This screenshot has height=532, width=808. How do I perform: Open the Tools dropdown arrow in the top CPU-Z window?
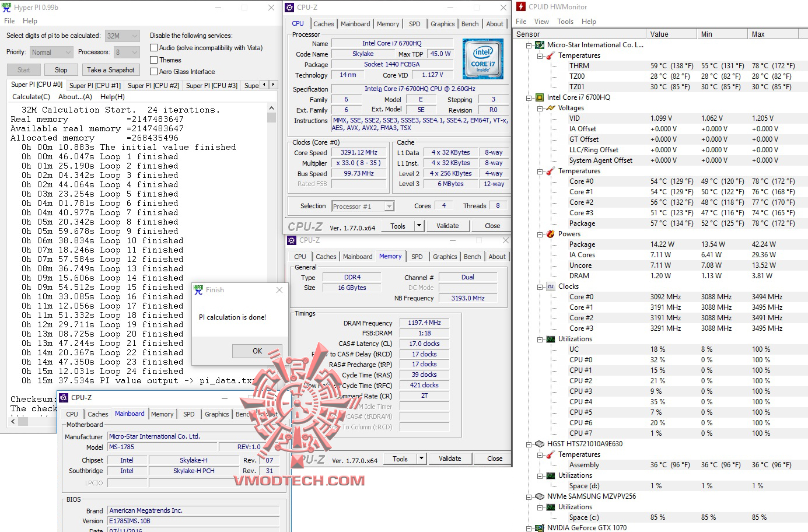click(419, 226)
